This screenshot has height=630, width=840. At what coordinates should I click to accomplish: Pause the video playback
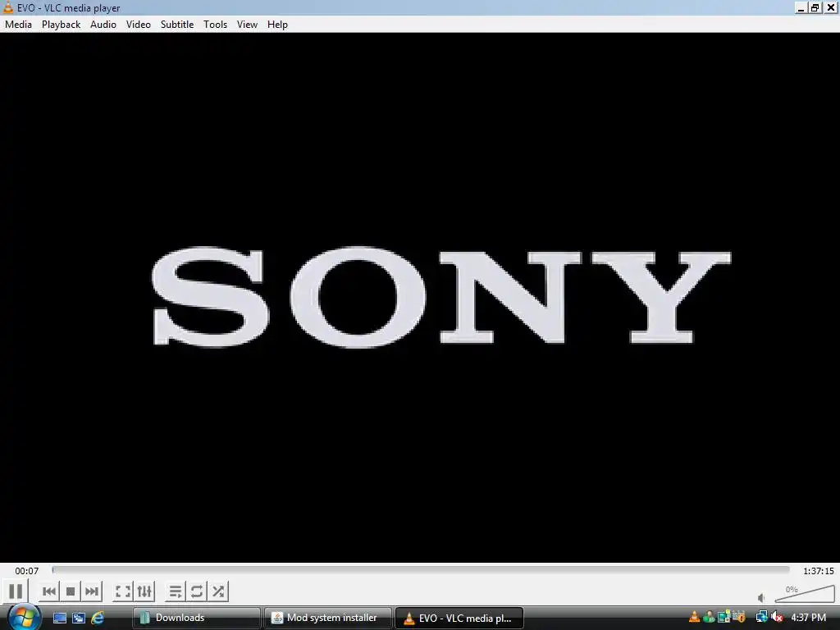(x=16, y=591)
